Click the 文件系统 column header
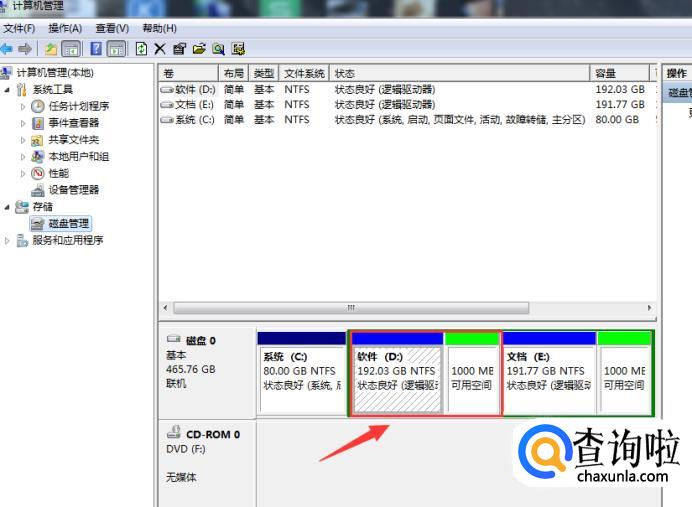This screenshot has width=692, height=507. click(304, 74)
